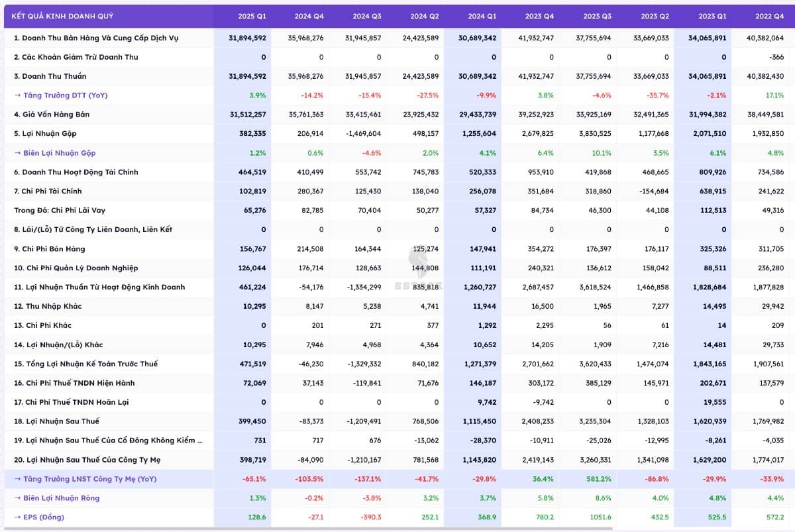Click the 2025 Q1 column header
This screenshot has height=532, width=795.
(x=252, y=16)
